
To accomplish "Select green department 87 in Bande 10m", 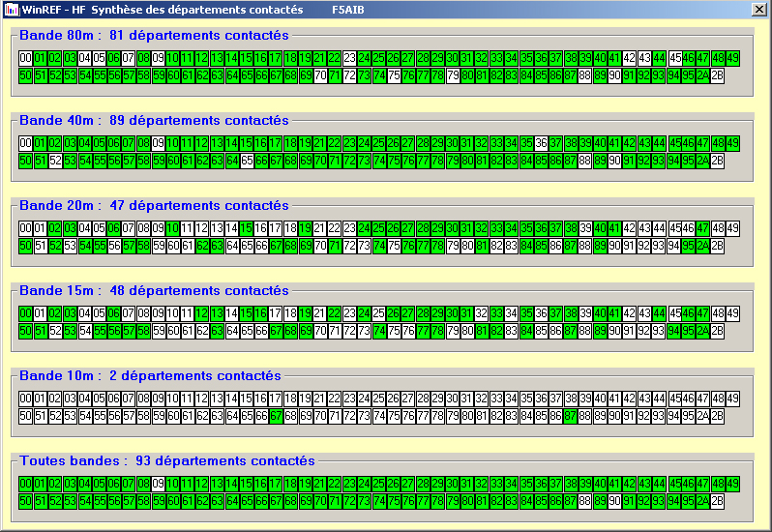I will pos(570,416).
